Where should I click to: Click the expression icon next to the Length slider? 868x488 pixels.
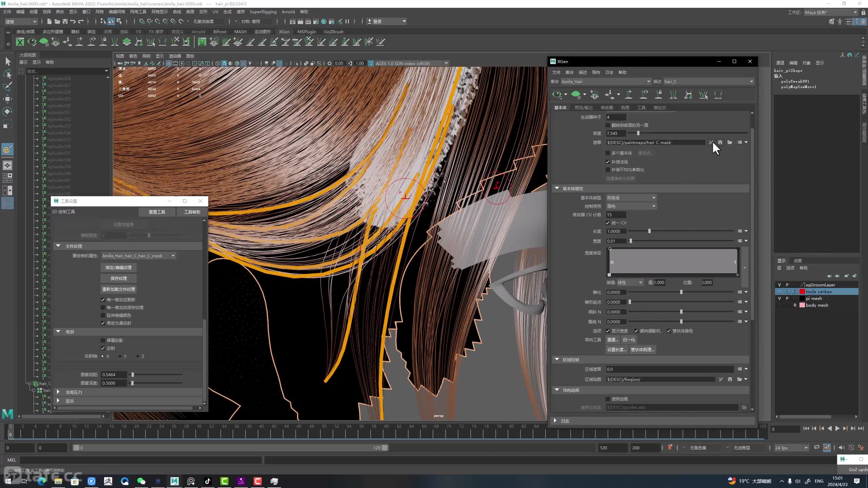[x=740, y=231]
